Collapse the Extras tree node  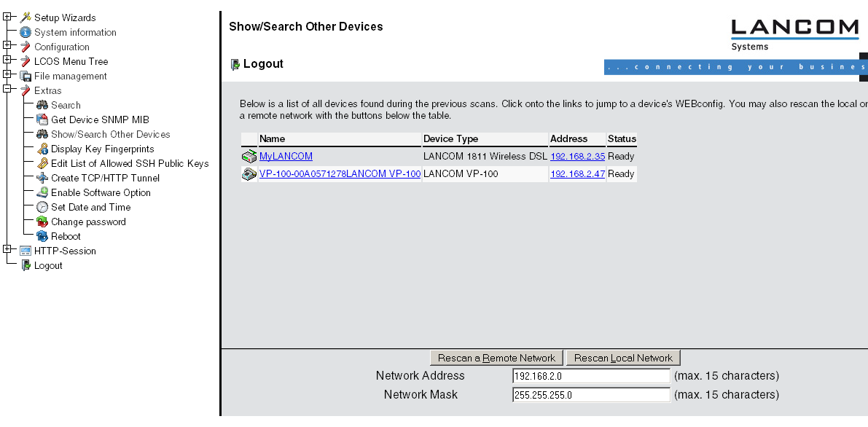point(7,90)
